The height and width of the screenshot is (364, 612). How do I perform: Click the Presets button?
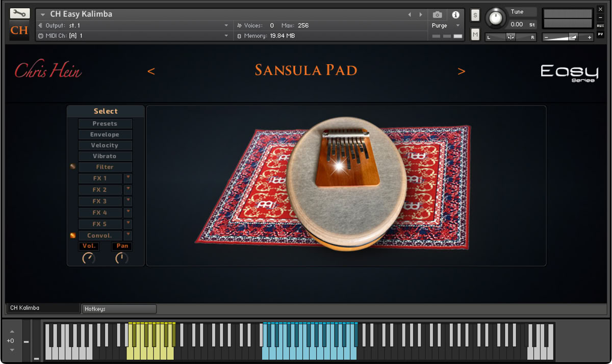click(x=105, y=123)
